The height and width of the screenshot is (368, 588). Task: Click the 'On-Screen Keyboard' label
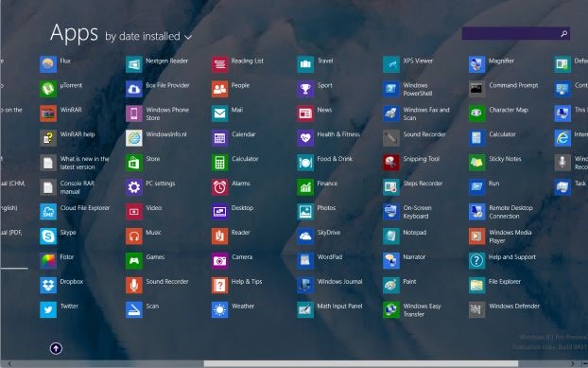[418, 212]
